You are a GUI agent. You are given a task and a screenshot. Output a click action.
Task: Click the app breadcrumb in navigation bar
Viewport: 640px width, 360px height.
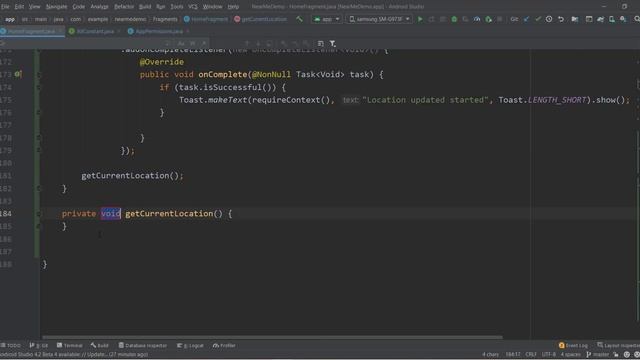tap(10, 19)
